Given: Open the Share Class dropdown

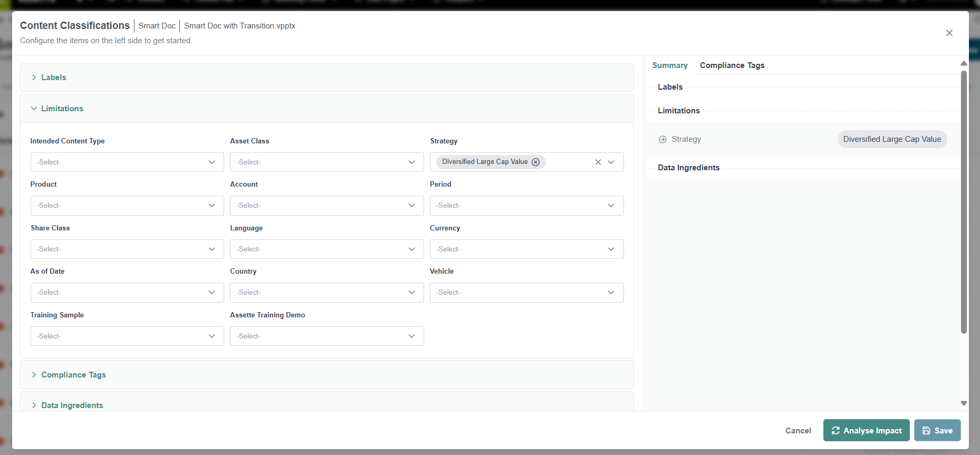Looking at the screenshot, I should (127, 249).
